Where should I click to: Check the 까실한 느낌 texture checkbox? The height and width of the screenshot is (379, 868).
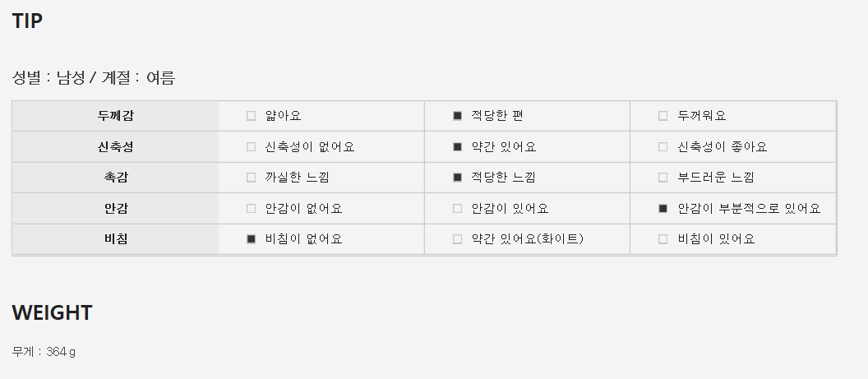(252, 178)
